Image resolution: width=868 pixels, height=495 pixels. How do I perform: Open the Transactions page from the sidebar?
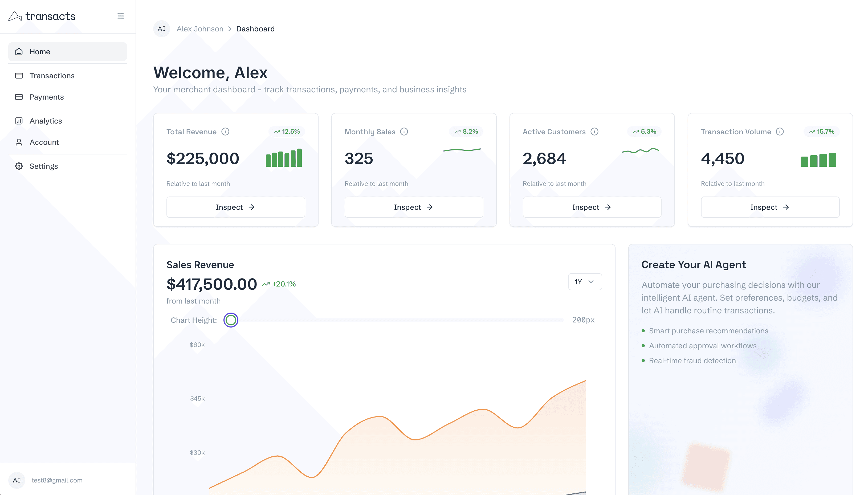[x=52, y=75]
